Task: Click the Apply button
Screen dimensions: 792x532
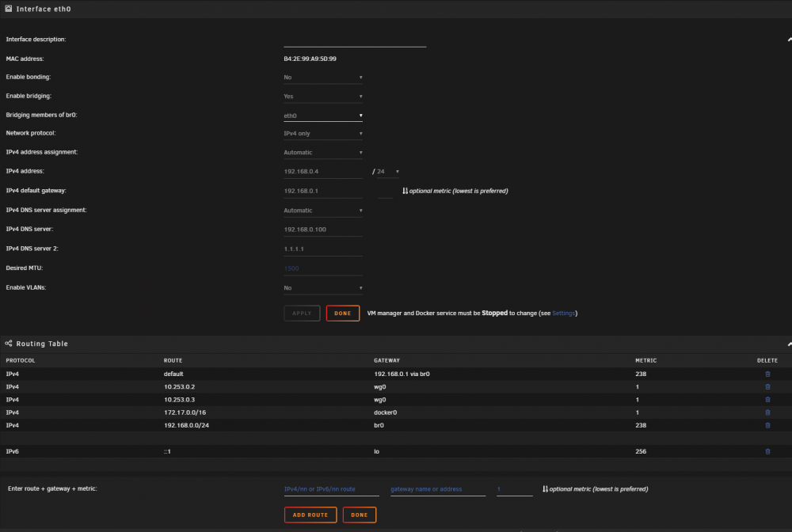Action: coord(302,313)
